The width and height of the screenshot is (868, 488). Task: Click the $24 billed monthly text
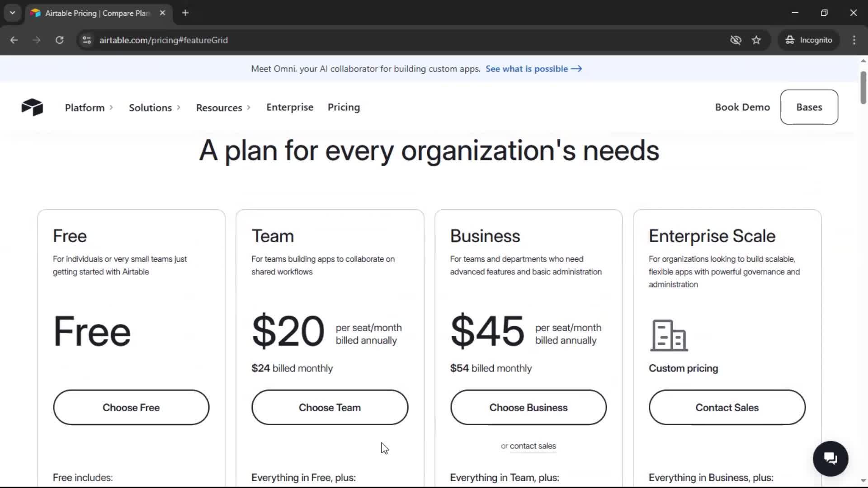click(292, 368)
